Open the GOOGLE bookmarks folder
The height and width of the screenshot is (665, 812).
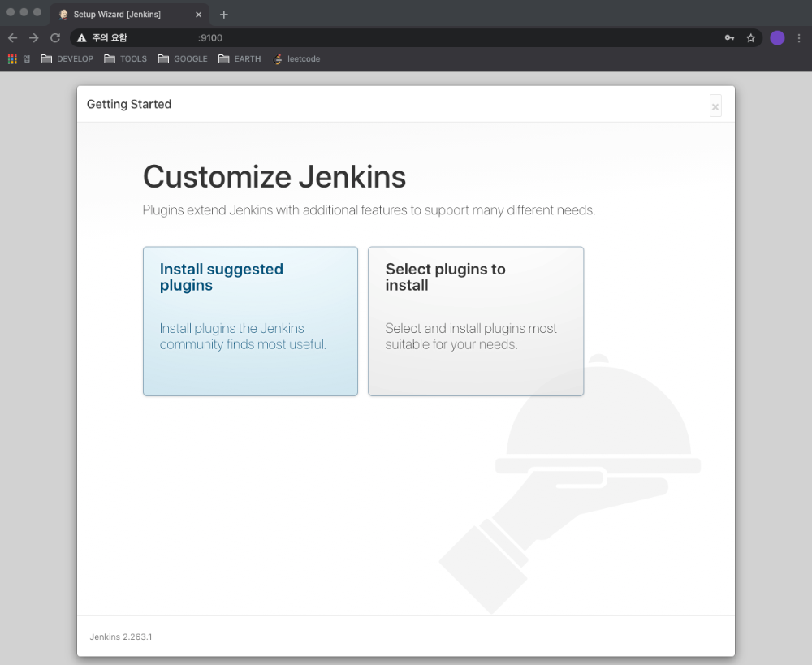[183, 59]
